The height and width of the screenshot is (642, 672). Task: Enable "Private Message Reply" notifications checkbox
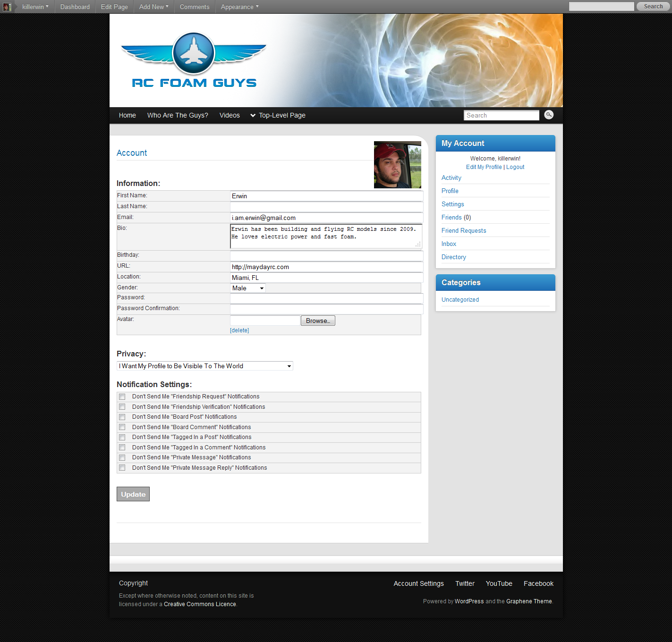(x=122, y=468)
